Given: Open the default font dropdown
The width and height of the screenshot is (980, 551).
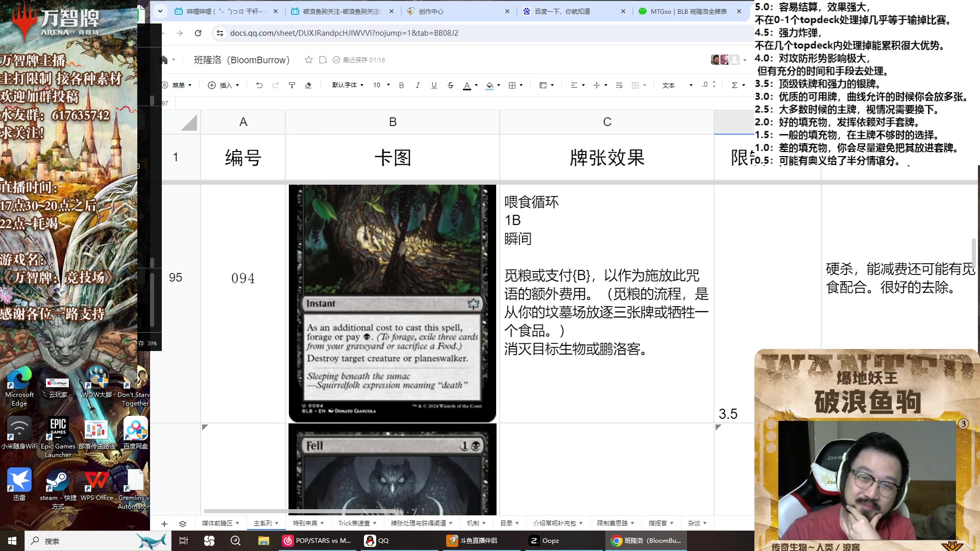Looking at the screenshot, I should click(x=348, y=85).
